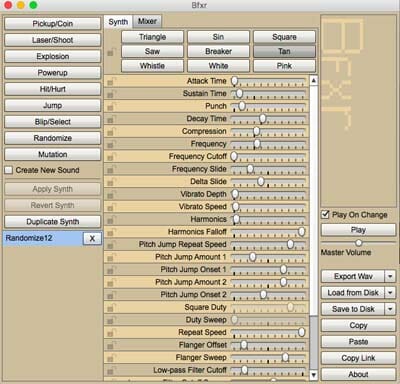Click the lock icon next to Vibrato Depth
Screen dimensions: 400x384
point(111,195)
